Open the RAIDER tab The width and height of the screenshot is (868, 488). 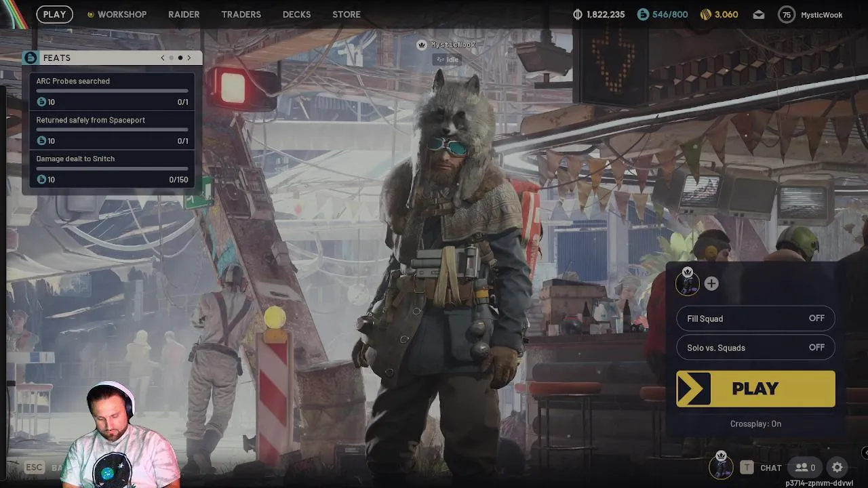pos(184,14)
